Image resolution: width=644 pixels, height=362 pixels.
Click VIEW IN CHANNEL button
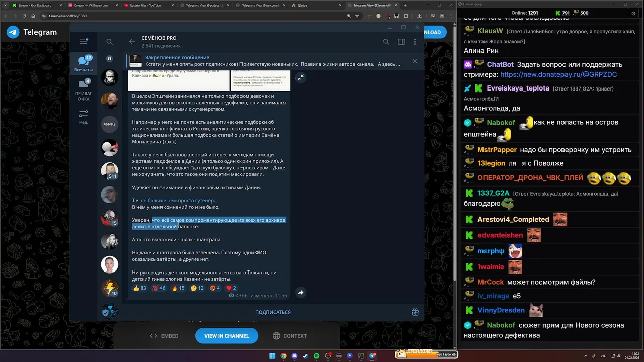[226, 336]
